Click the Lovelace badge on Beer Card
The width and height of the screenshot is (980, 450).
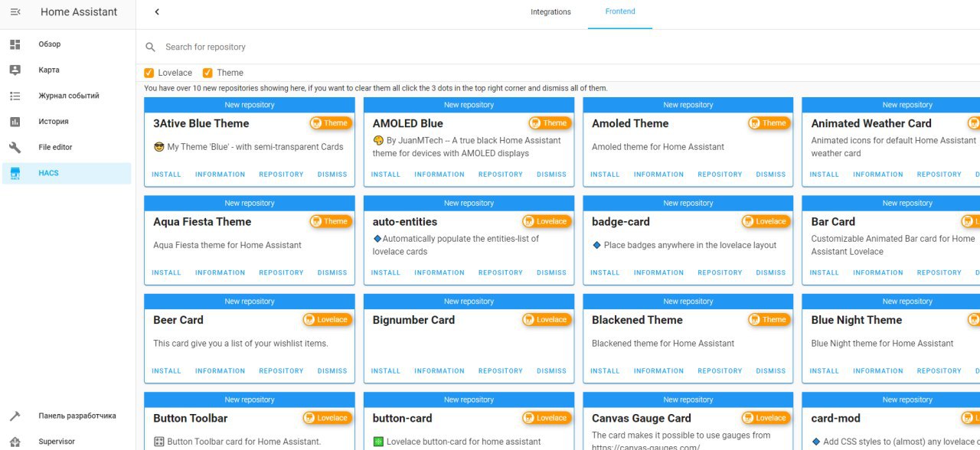327,320
